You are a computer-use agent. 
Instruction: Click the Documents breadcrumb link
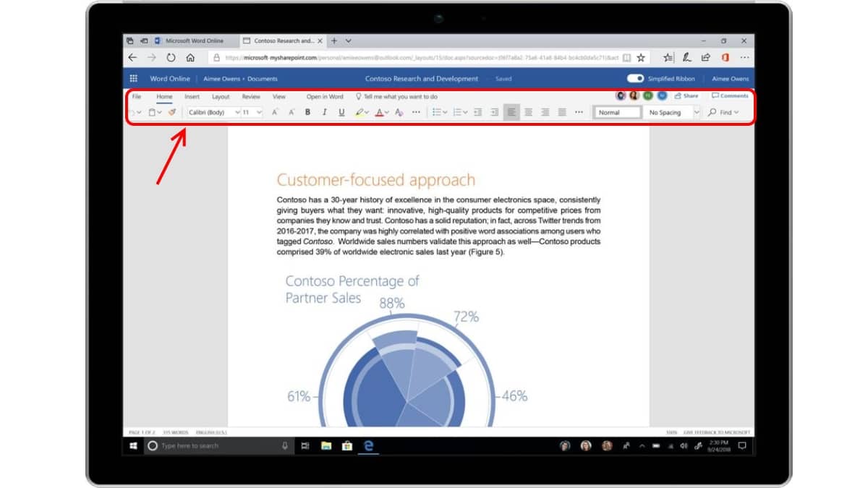[x=263, y=79]
